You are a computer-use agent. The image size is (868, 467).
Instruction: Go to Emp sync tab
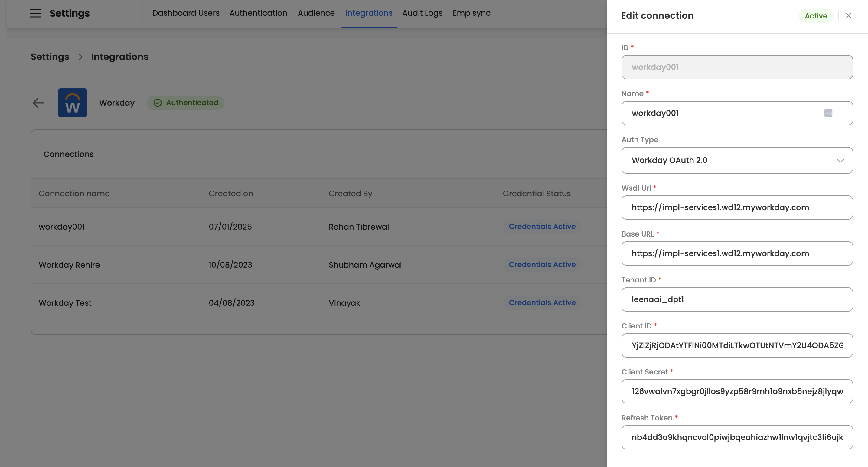click(471, 13)
